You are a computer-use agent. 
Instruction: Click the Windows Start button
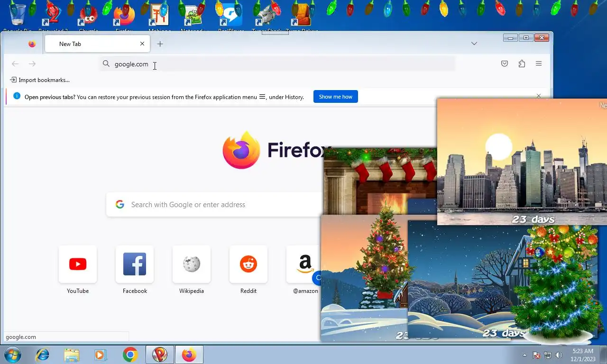12,355
